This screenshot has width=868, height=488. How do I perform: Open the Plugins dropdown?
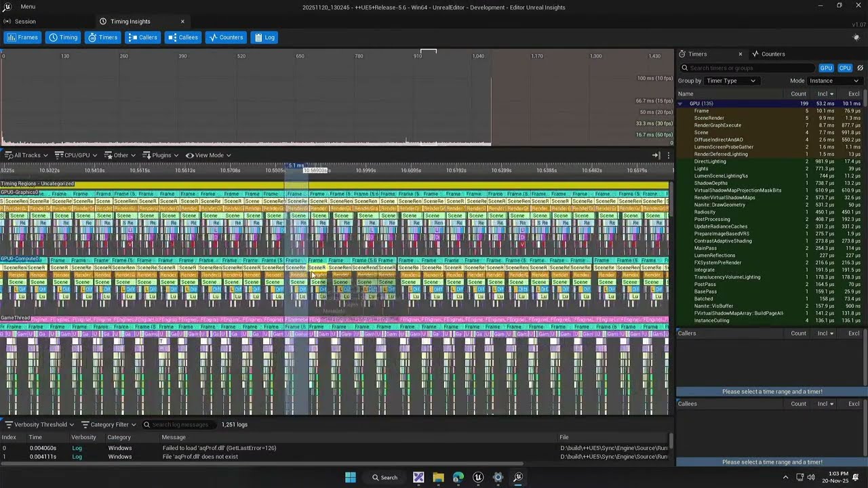coord(161,155)
